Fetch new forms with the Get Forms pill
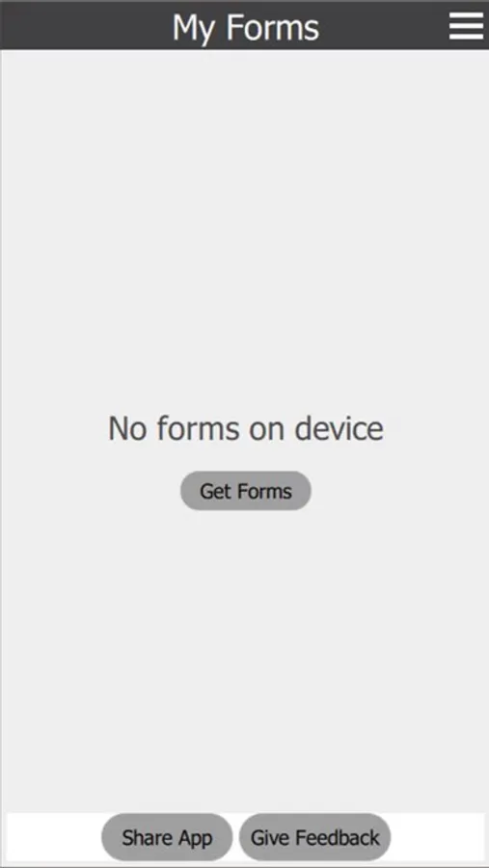This screenshot has width=489, height=868. click(246, 491)
